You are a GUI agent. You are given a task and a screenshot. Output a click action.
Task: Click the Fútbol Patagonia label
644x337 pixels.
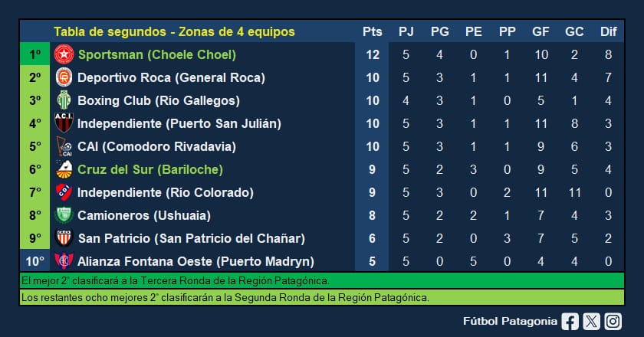click(510, 322)
